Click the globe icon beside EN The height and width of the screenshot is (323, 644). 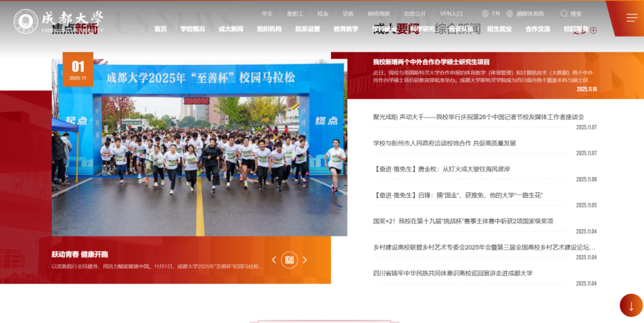pos(485,14)
